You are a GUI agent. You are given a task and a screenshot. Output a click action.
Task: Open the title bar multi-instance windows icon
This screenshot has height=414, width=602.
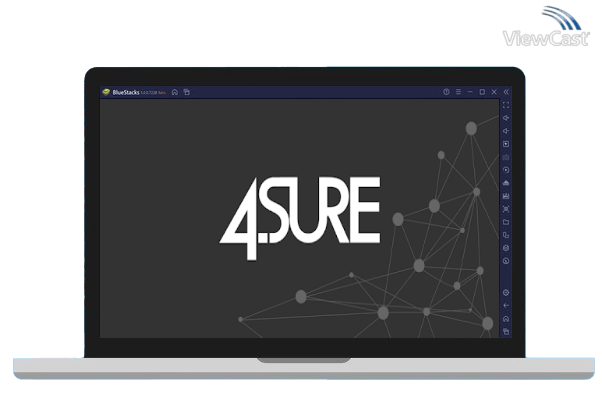pyautogui.click(x=187, y=92)
